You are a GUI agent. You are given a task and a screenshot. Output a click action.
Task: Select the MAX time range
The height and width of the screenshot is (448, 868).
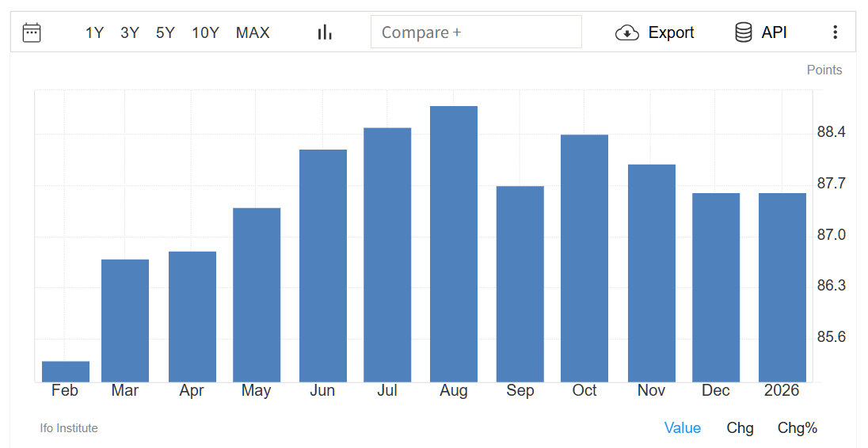pos(253,32)
